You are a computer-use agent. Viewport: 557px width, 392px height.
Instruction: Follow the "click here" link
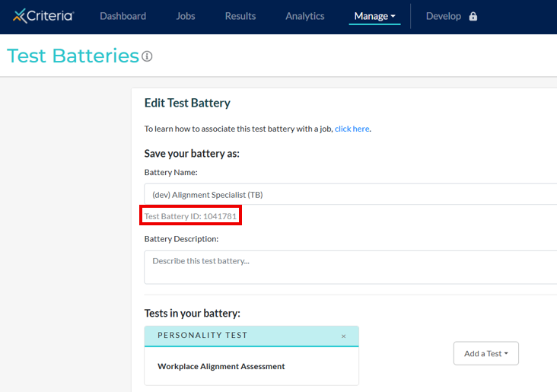click(x=352, y=129)
